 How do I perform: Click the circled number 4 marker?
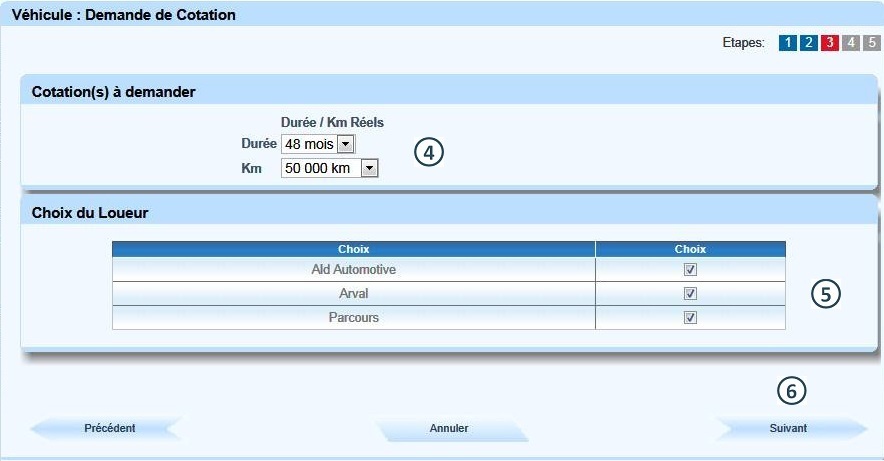[429, 153]
